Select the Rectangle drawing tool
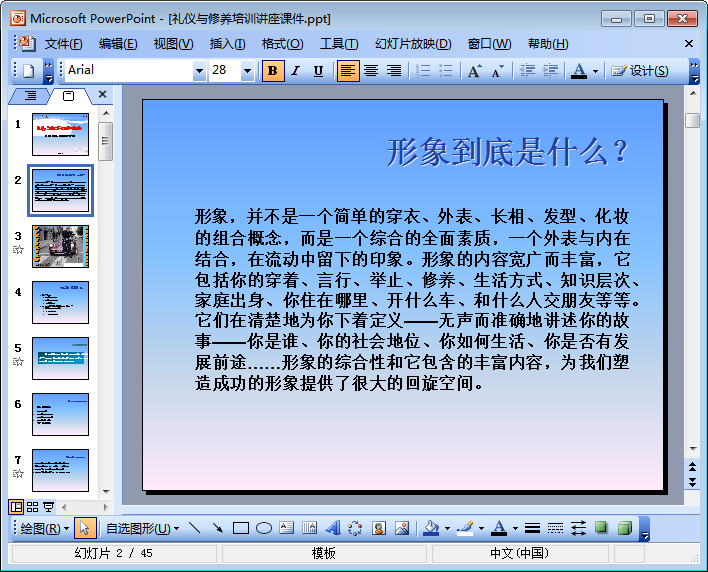Viewport: 708px width, 572px height. point(241,528)
